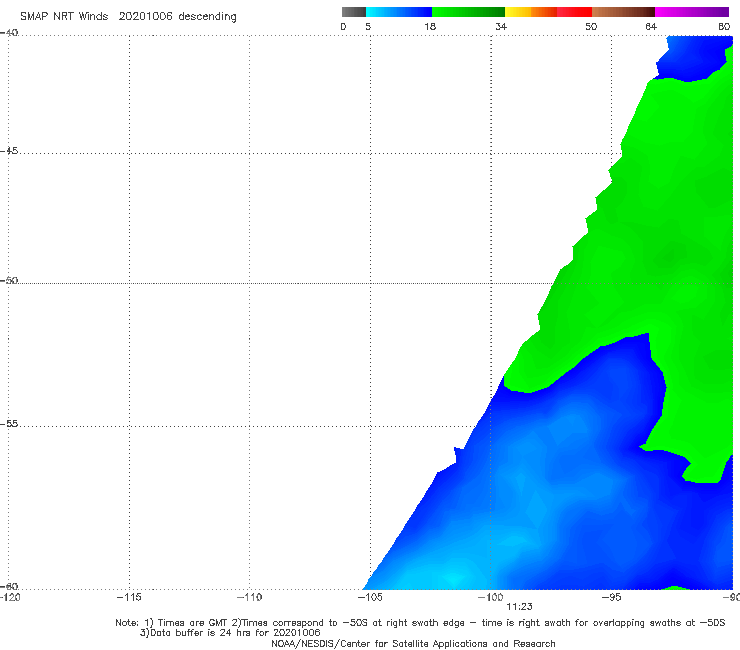
Task: Click the gray segment of the color bar
Action: (x=354, y=12)
